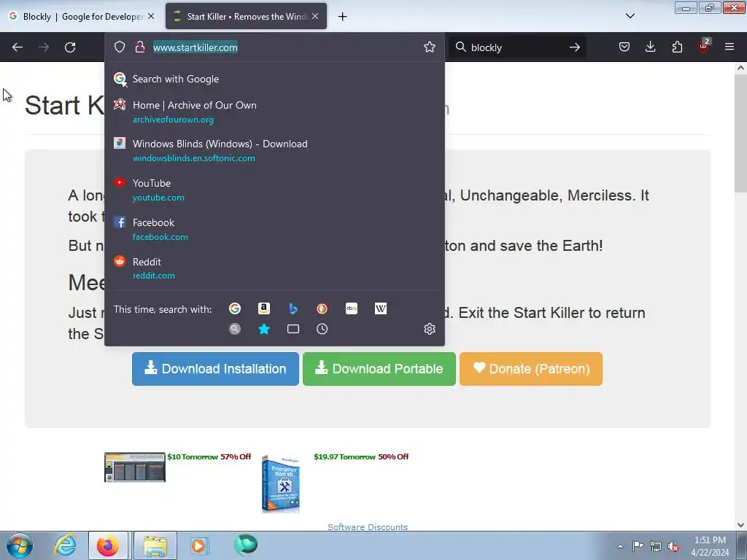This screenshot has width=747, height=560.
Task: Click the blockly search box
Action: coord(517,47)
